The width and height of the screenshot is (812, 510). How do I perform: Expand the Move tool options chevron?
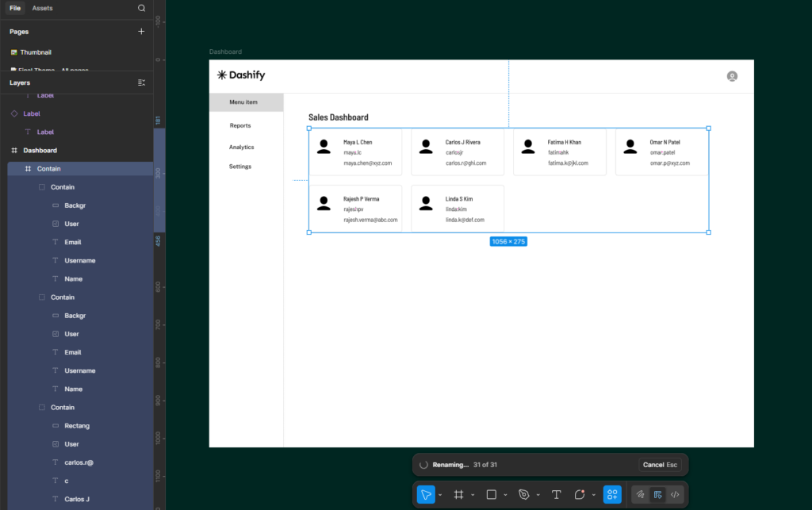440,495
